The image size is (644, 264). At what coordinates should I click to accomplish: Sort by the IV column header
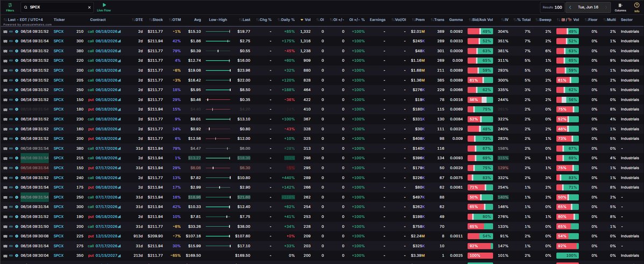504,20
